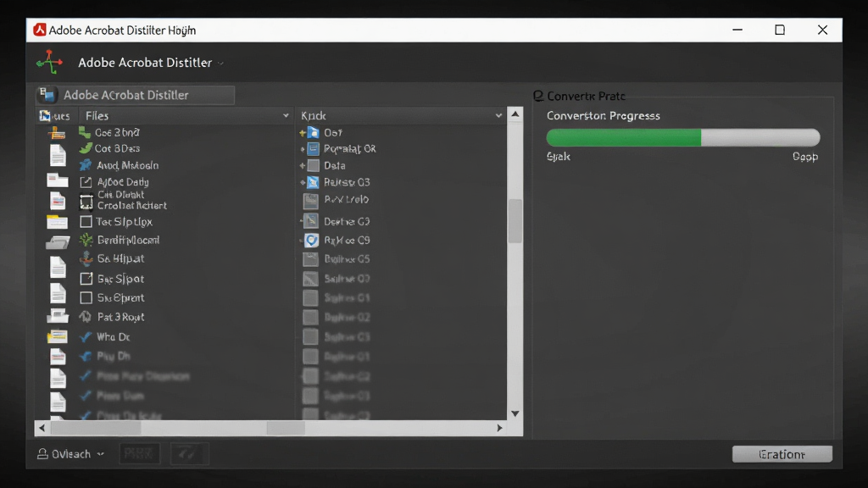Click the crop frame icon beside 'Crtolhat Rchtert'
This screenshot has width=868, height=488.
[x=86, y=202]
